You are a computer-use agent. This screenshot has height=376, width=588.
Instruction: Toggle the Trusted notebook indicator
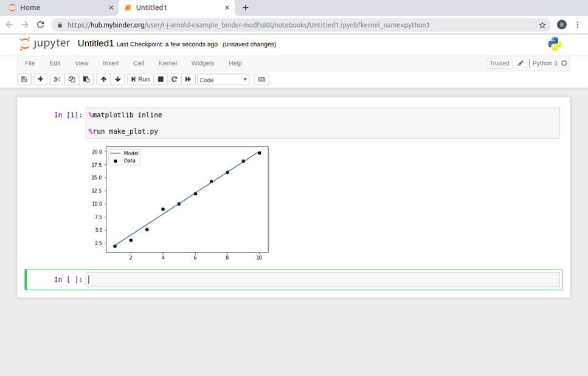point(499,63)
